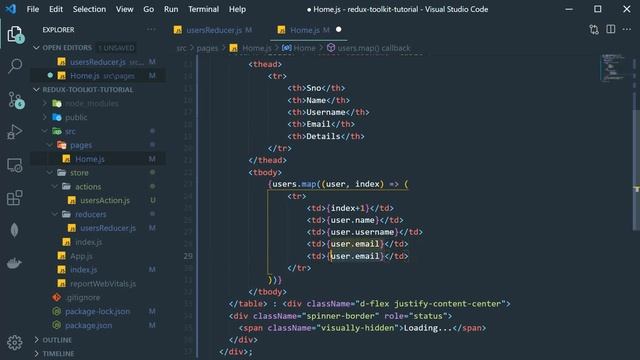This screenshot has width=640, height=360.
Task: Select usersReducer.js in Open Editors
Action: pos(98,62)
